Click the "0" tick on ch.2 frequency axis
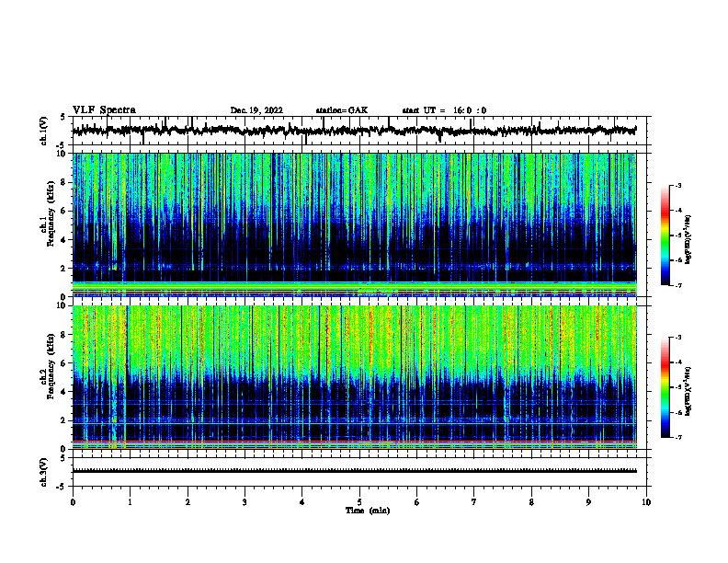 [63, 449]
